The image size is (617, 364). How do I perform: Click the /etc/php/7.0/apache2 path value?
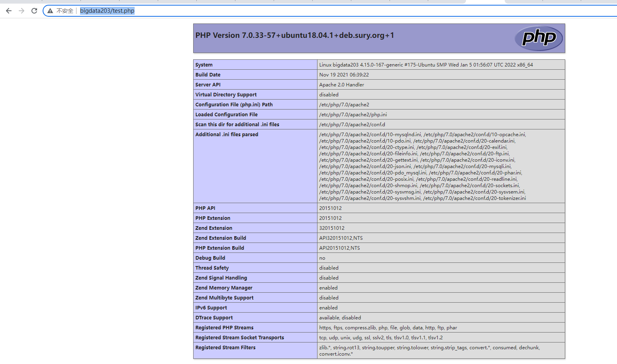(344, 104)
